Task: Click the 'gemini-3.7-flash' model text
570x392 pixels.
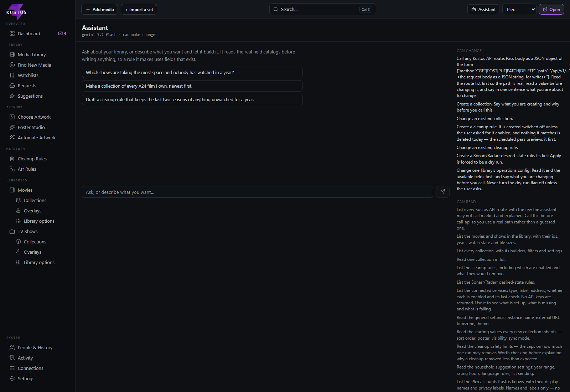Action: 99,35
